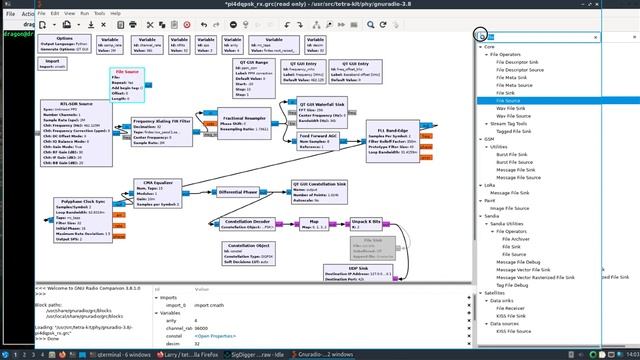Select the CMA Equalizer block
Screen dimensions: 640x360
pyautogui.click(x=158, y=193)
